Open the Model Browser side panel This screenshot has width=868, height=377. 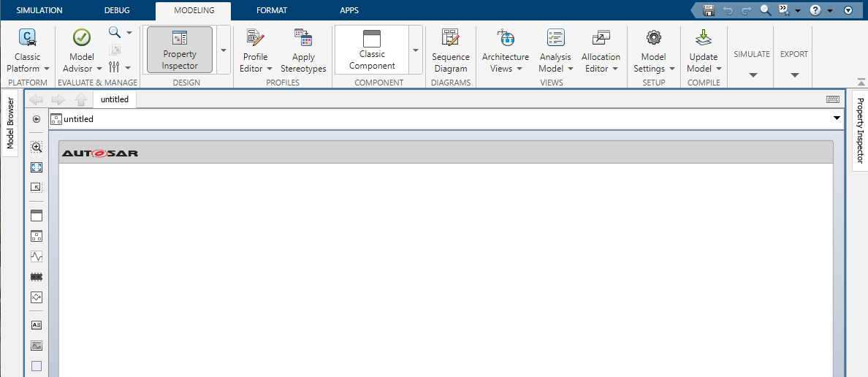[10, 124]
